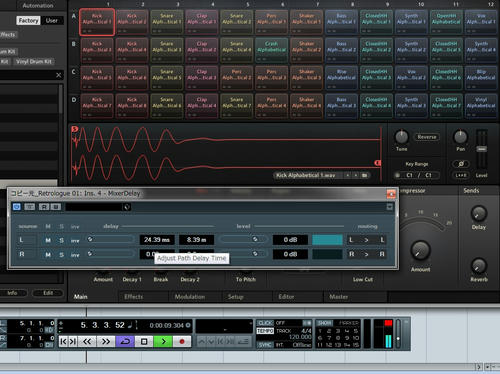The height and width of the screenshot is (374, 500).
Task: Click the Fast Forward transport button
Action: 106,341
